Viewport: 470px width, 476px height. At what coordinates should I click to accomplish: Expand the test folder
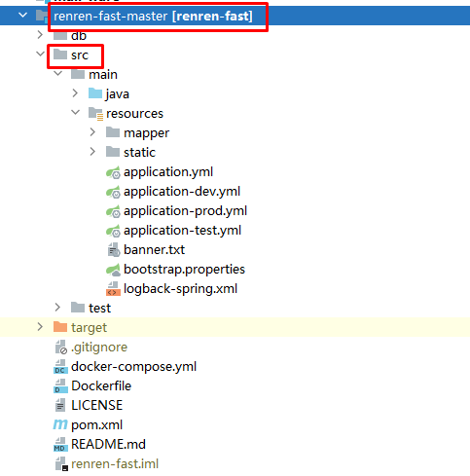point(57,308)
